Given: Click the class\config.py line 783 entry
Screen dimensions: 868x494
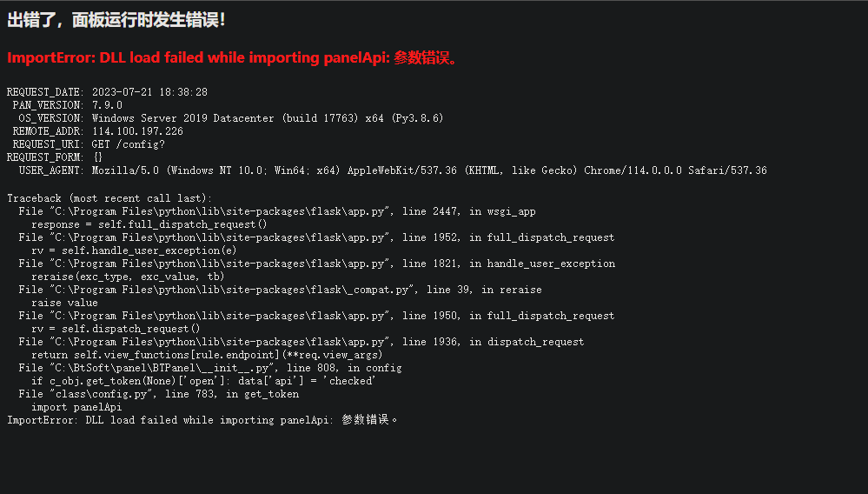Looking at the screenshot, I should click(x=158, y=394).
